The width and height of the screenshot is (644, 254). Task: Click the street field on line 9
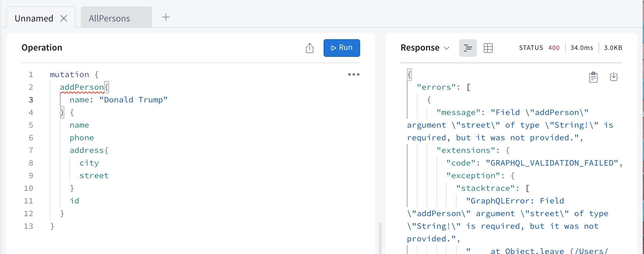94,176
